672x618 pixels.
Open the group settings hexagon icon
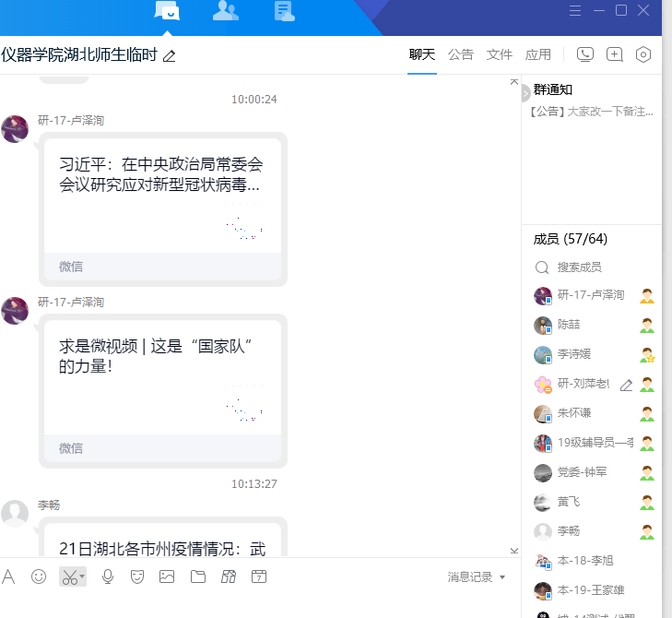[x=643, y=54]
